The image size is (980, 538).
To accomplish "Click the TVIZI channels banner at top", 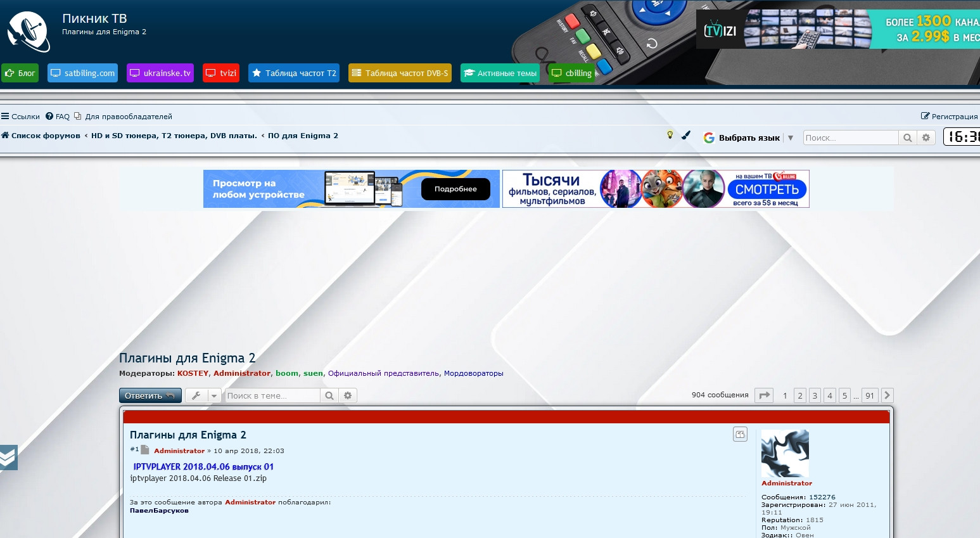I will tap(838, 29).
